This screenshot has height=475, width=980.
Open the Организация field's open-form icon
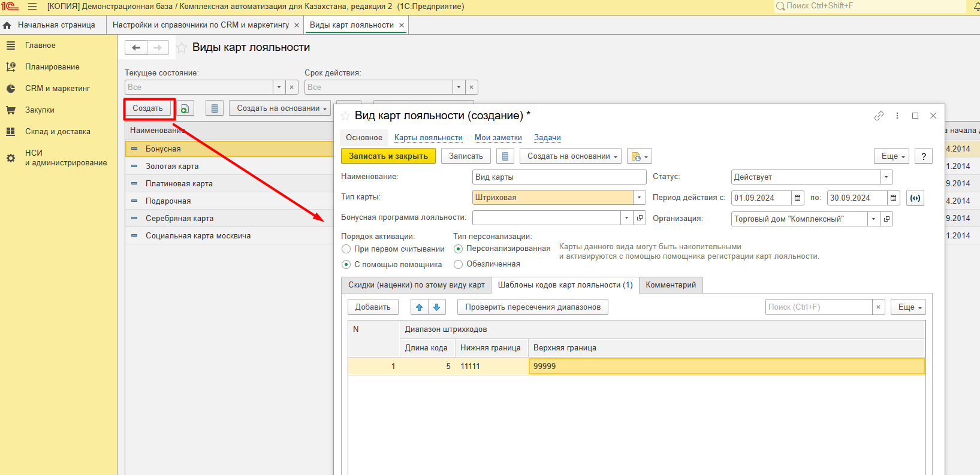pos(887,219)
